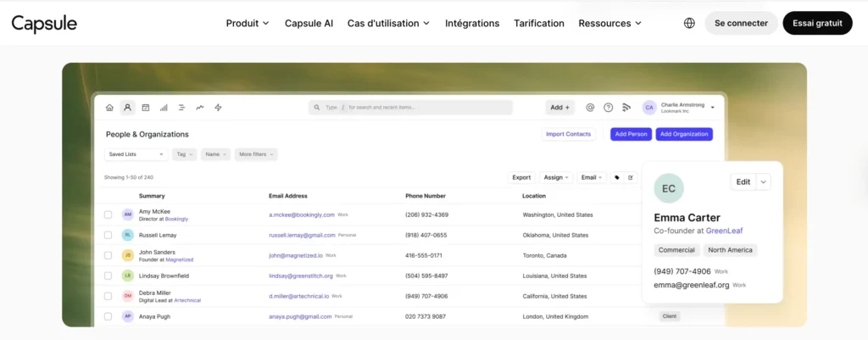Click the JS avatar for John Sanders
This screenshot has height=340, width=868.
tap(128, 255)
